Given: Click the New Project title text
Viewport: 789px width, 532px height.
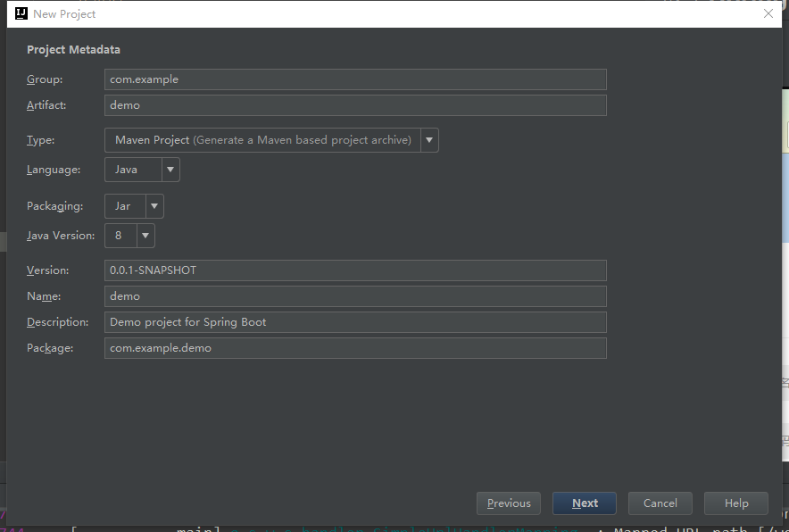Looking at the screenshot, I should tap(64, 14).
